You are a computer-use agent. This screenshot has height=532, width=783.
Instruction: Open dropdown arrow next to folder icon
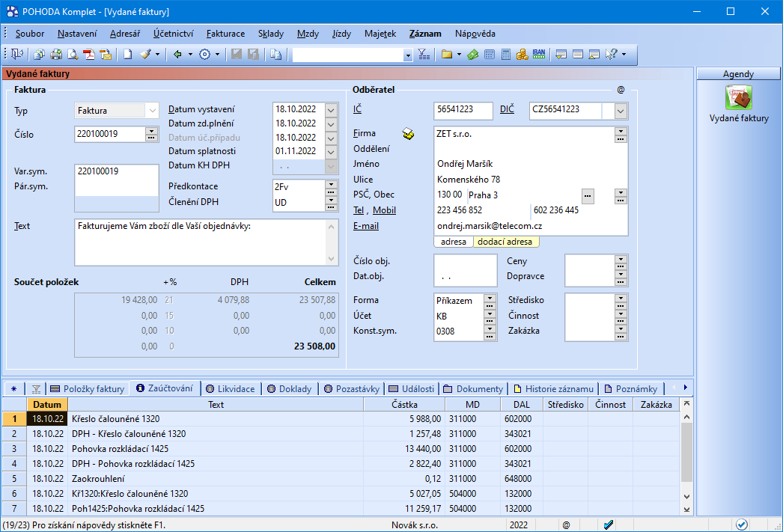click(459, 55)
